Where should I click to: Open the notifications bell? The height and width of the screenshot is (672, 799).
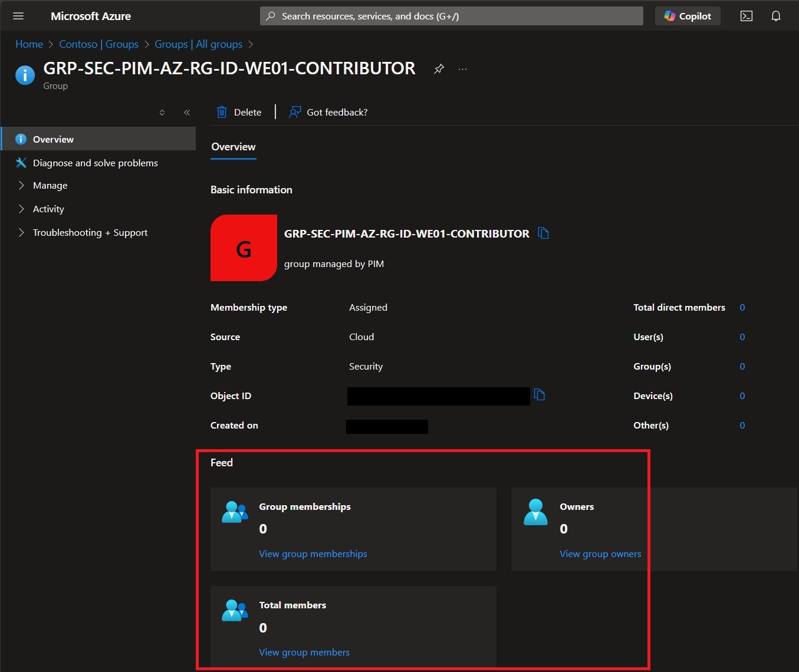(x=776, y=16)
